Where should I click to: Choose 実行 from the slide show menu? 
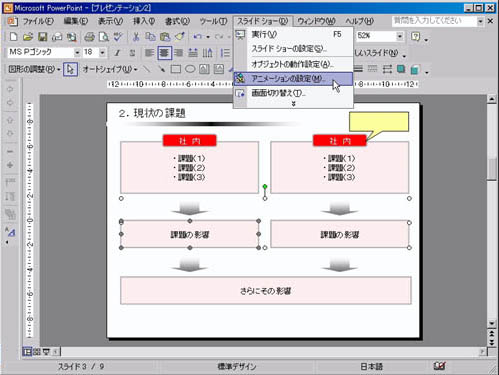click(x=293, y=34)
